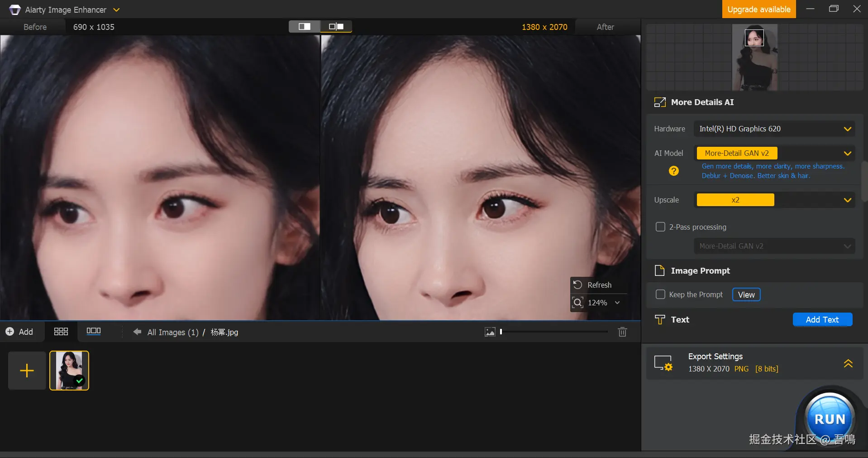Switch to filmstrip thumbnail view
Image resolution: width=868 pixels, height=458 pixels.
(94, 331)
